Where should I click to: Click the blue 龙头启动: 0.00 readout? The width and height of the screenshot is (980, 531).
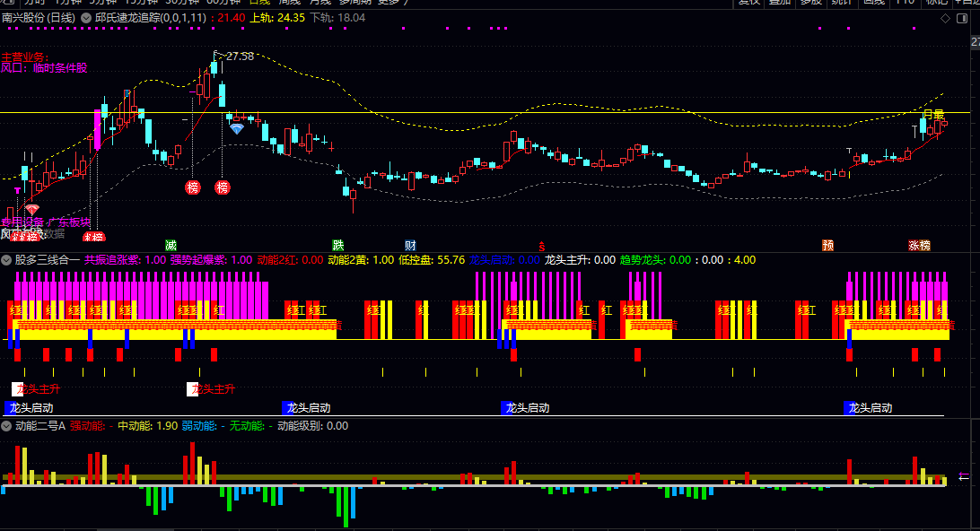[504, 260]
